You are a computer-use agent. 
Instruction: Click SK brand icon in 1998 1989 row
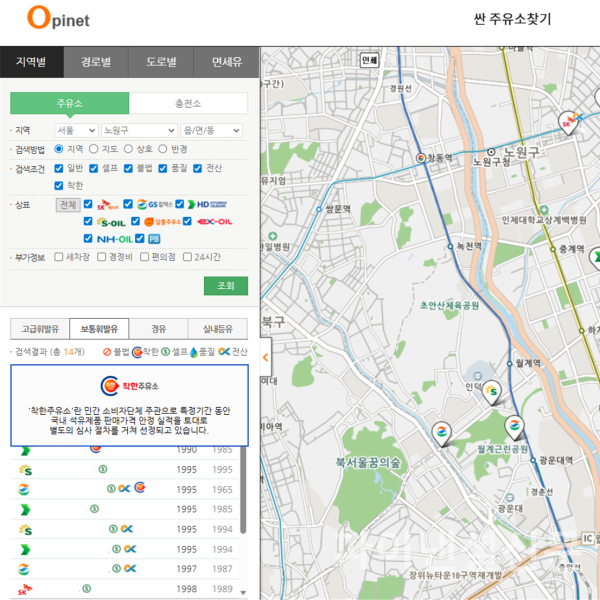(25, 589)
